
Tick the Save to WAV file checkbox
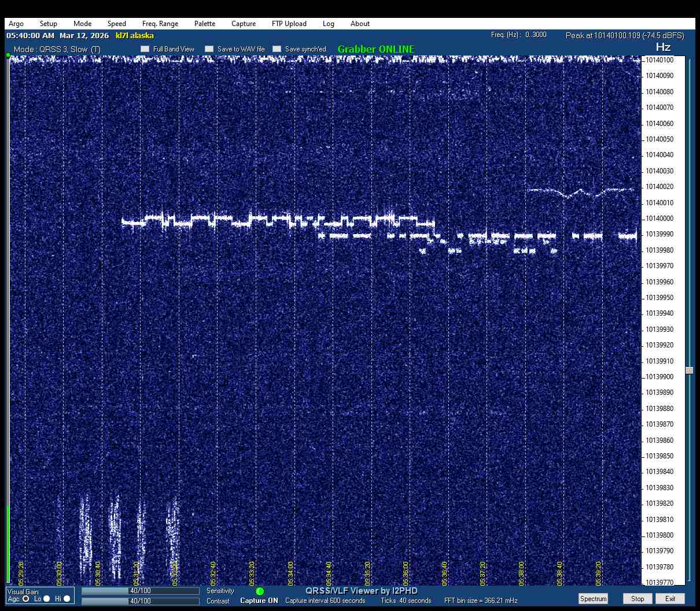click(x=209, y=49)
